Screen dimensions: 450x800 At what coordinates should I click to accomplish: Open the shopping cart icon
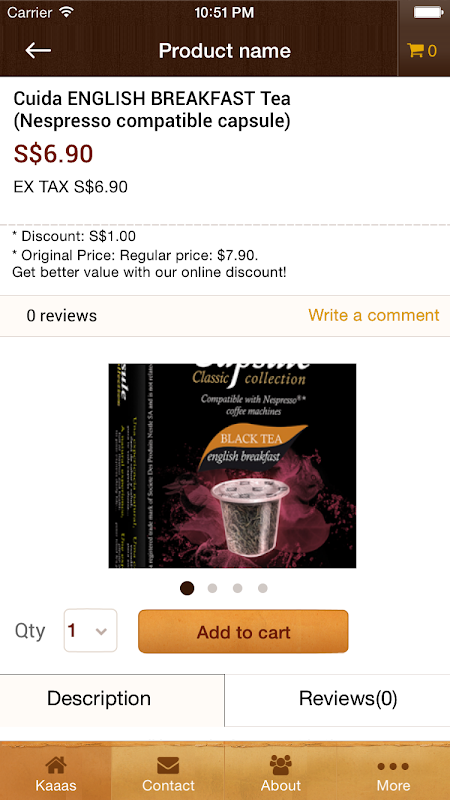pos(415,50)
